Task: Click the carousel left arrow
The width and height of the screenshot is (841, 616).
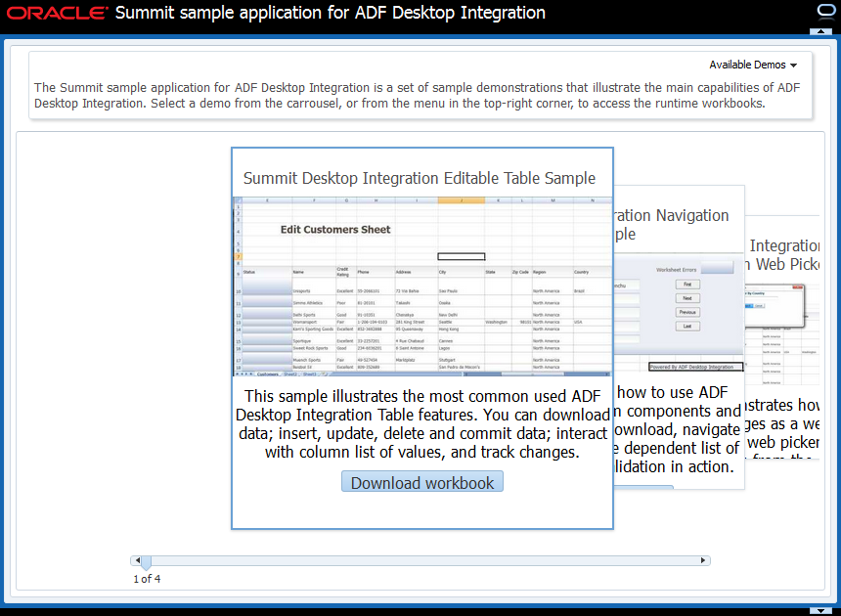Action: pyautogui.click(x=138, y=560)
